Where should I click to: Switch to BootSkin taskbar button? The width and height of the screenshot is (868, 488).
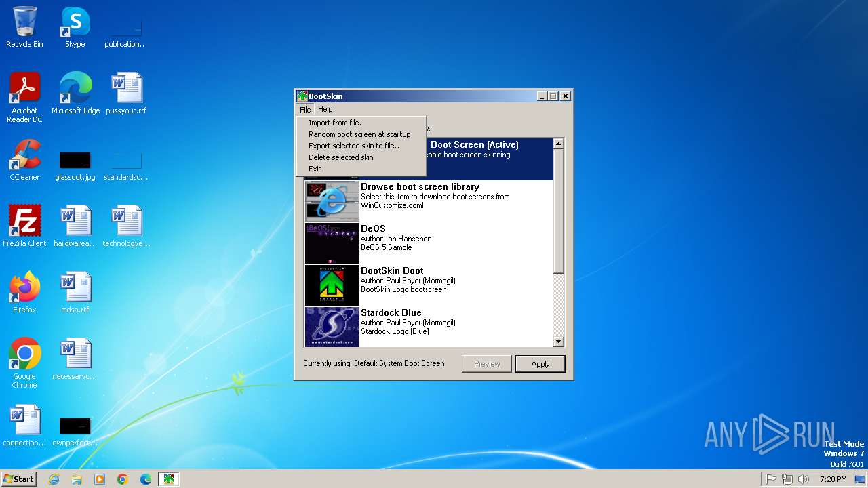coord(169,479)
